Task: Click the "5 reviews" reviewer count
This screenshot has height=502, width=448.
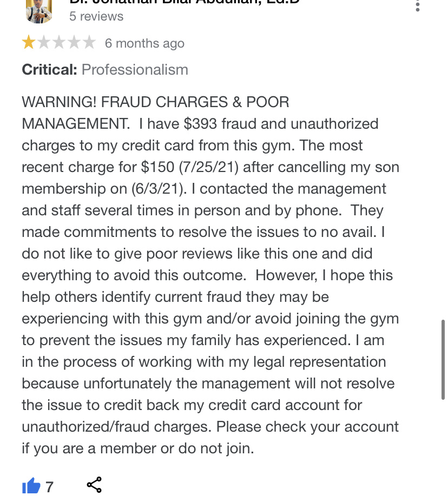Action: pos(96,16)
